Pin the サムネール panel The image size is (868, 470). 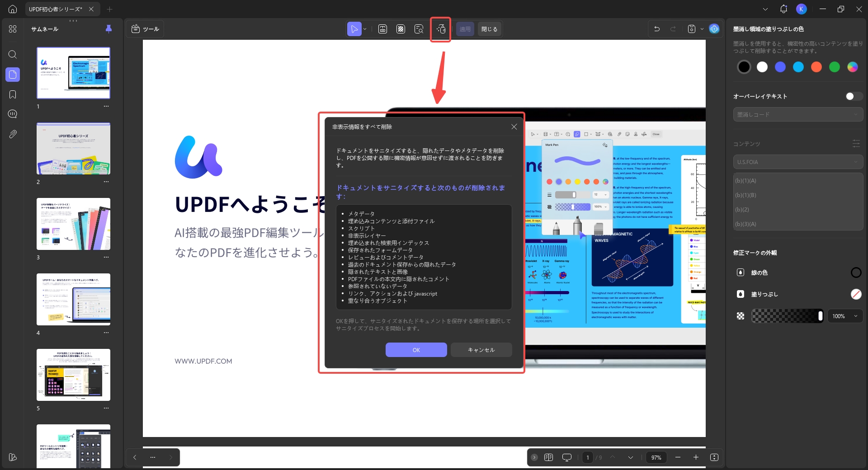click(x=108, y=29)
